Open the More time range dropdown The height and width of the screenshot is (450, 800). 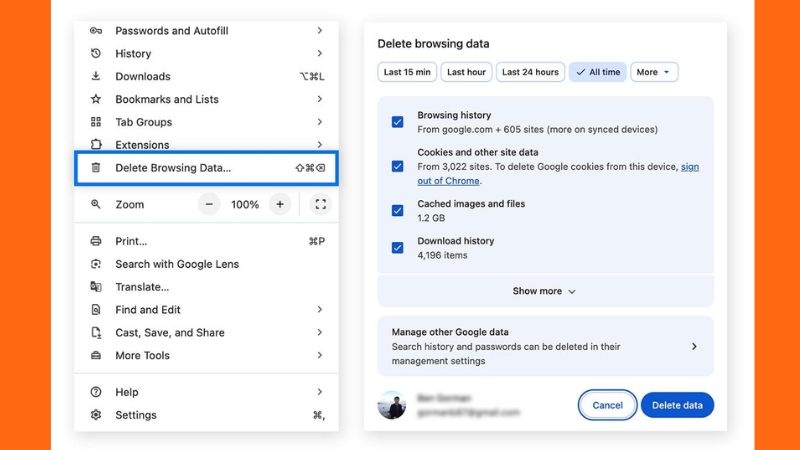coord(654,72)
